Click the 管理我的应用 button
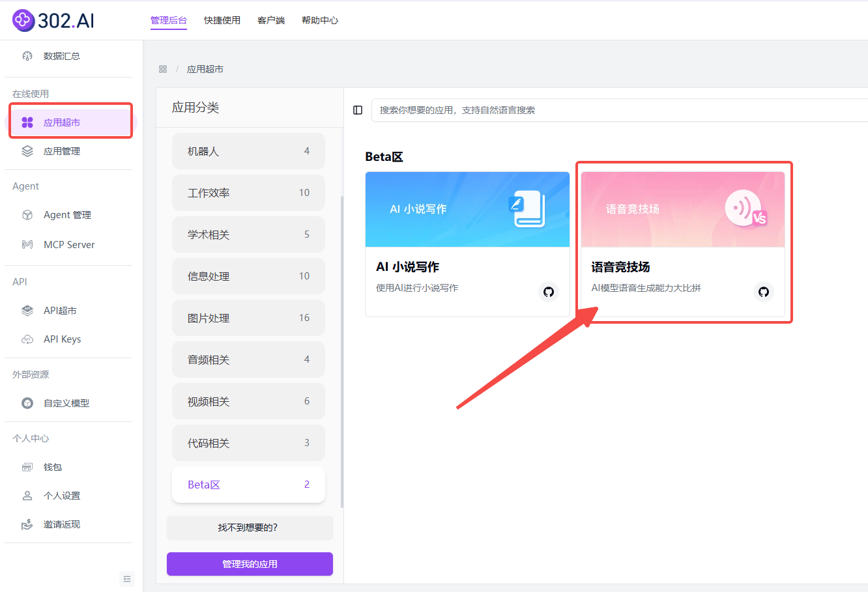Screen dimensions: 868x592 [x=250, y=564]
